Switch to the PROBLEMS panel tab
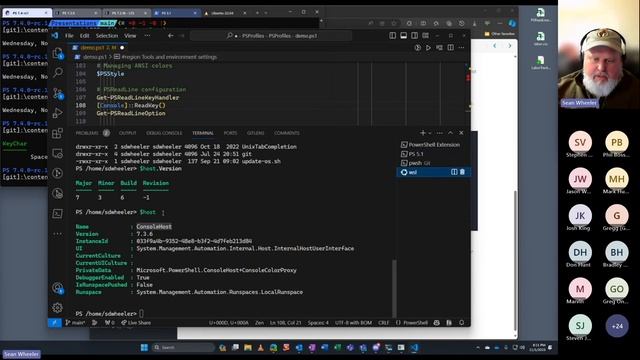This screenshot has height=360, width=640. pyautogui.click(x=87, y=133)
